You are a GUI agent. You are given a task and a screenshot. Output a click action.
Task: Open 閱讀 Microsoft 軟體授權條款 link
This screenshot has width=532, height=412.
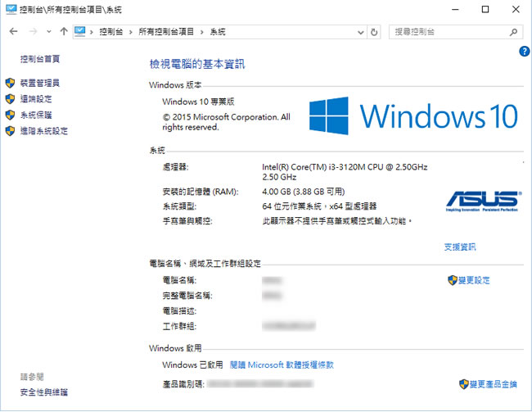click(x=282, y=364)
